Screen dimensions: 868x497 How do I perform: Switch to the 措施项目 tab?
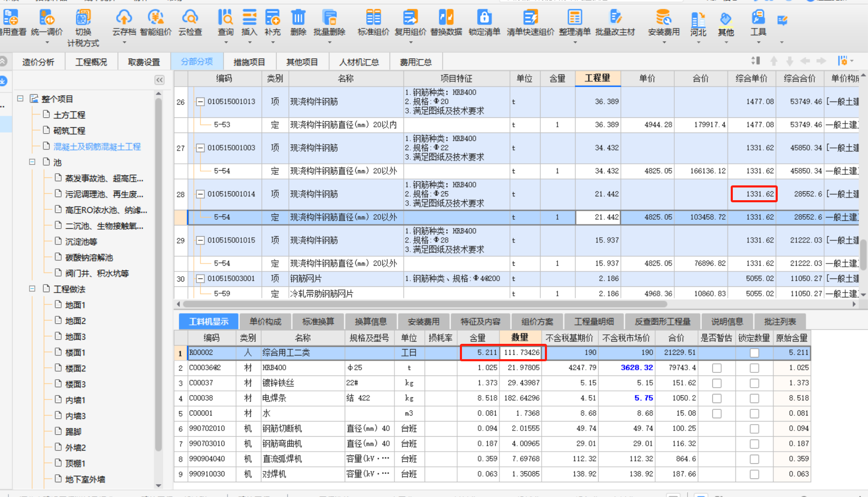tap(249, 62)
